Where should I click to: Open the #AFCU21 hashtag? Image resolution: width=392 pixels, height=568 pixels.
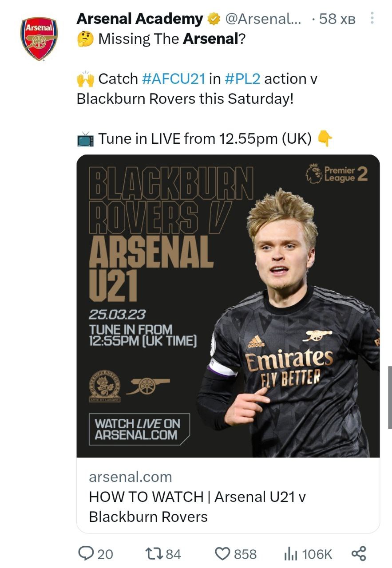pyautogui.click(x=174, y=79)
